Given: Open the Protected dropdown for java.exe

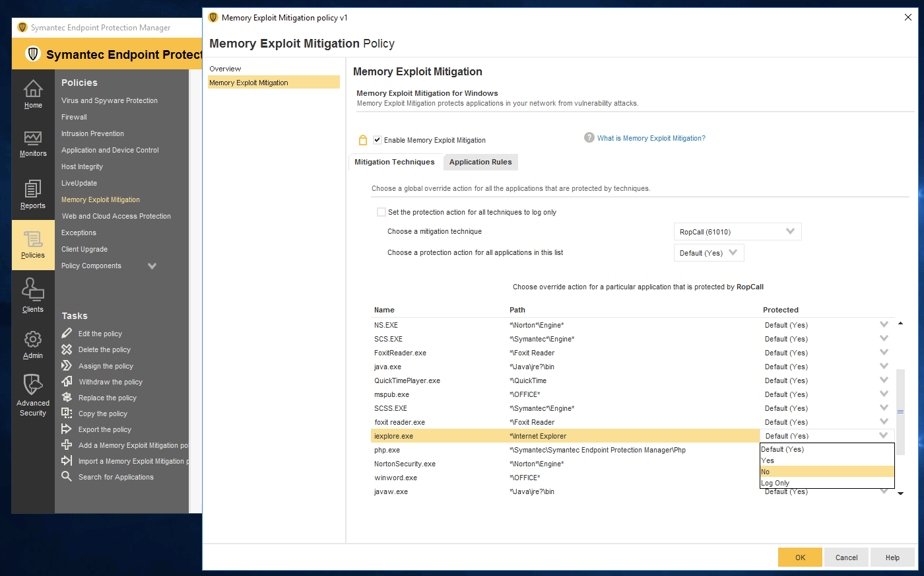Looking at the screenshot, I should tap(884, 366).
